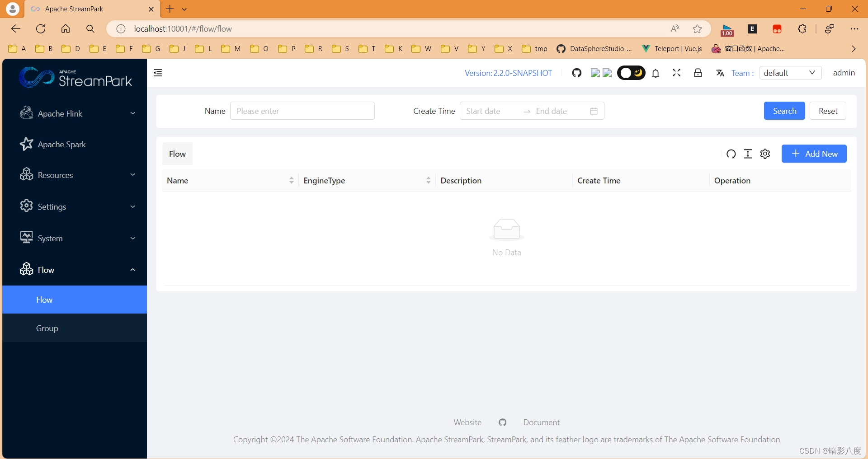868x459 pixels.
Task: Open the Team default dropdown
Action: point(790,73)
